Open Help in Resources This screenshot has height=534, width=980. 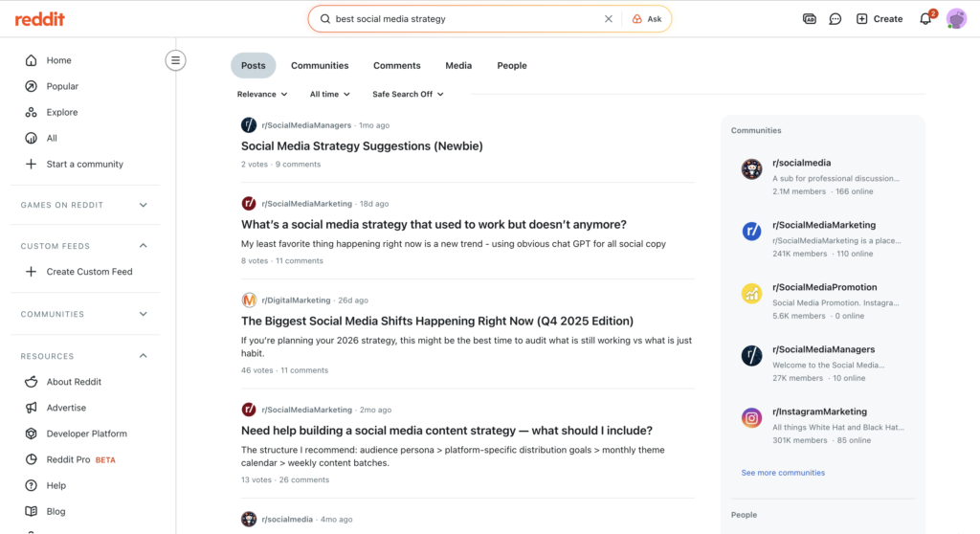[56, 486]
